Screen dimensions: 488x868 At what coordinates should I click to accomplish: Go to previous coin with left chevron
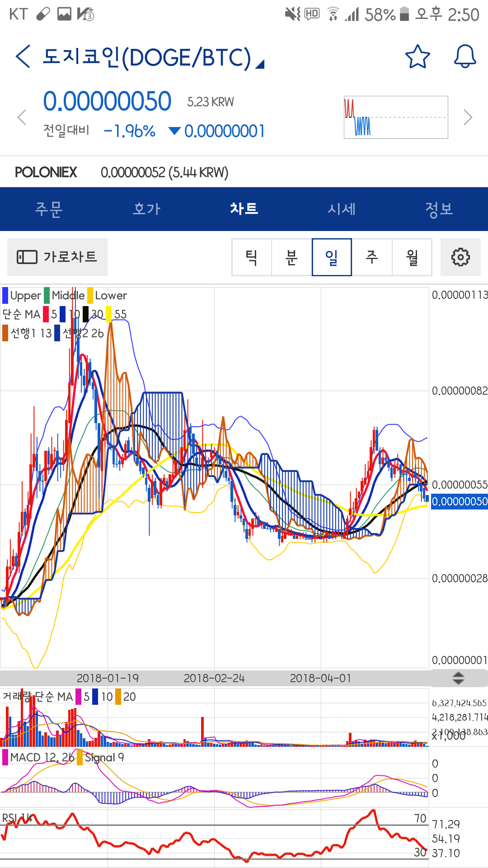(x=22, y=117)
